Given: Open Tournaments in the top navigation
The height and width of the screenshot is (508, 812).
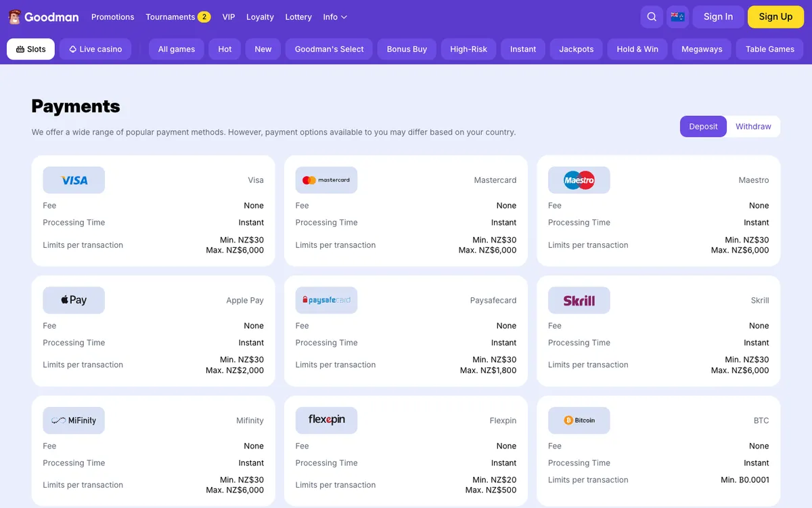Looking at the screenshot, I should tap(171, 17).
